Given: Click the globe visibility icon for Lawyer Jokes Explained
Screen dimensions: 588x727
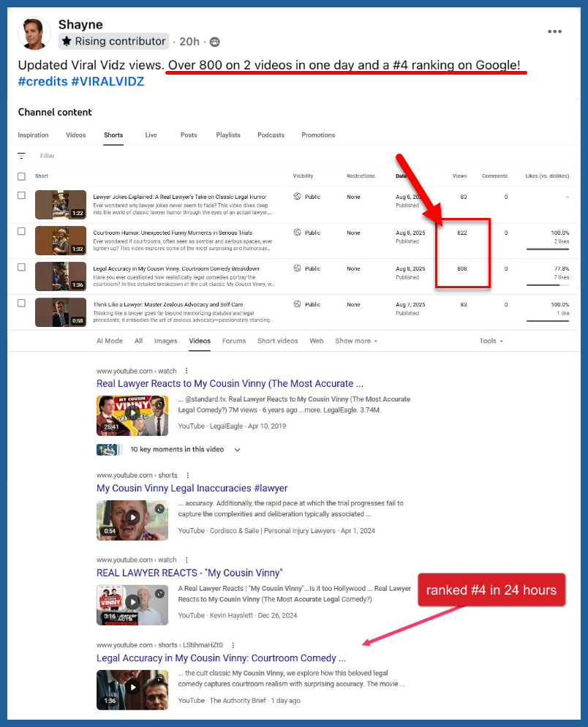Looking at the screenshot, I should (x=297, y=197).
